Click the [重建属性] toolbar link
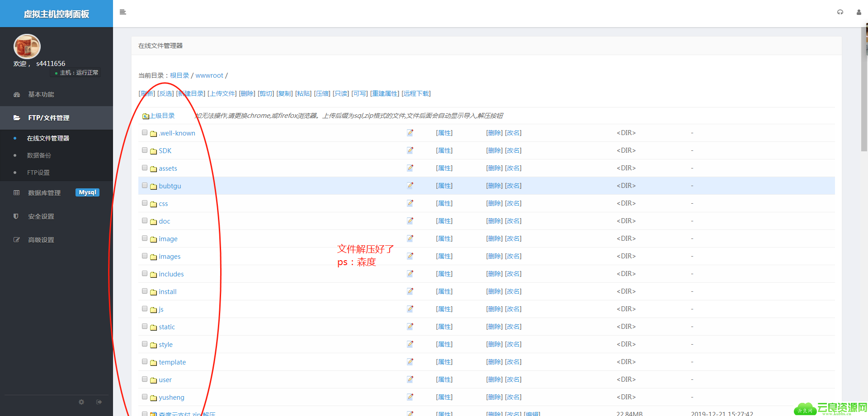The height and width of the screenshot is (416, 868). (385, 93)
